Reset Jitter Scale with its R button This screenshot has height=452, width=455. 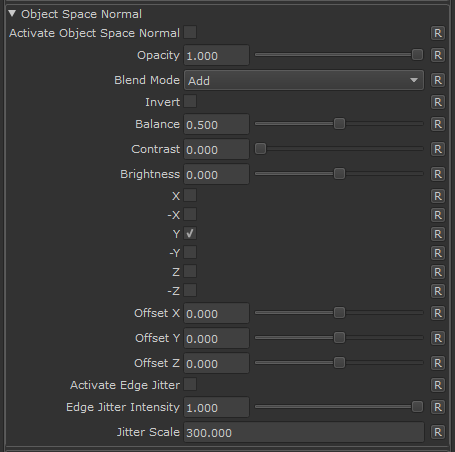pyautogui.click(x=438, y=432)
